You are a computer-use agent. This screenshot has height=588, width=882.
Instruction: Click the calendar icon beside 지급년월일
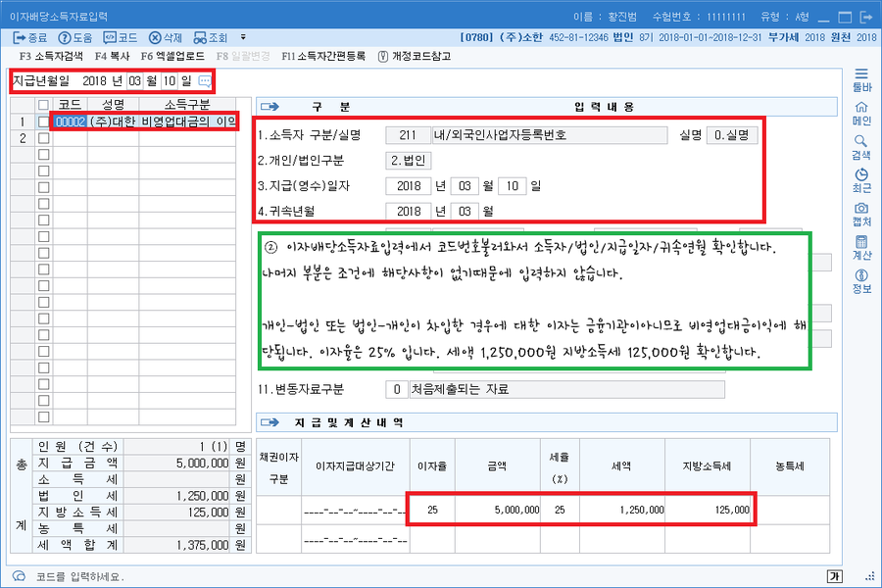[205, 81]
